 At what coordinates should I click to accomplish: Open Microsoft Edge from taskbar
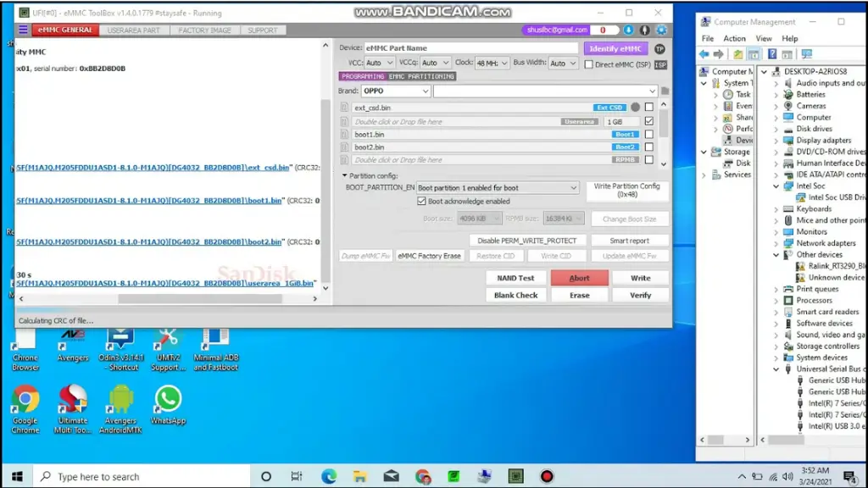(328, 476)
